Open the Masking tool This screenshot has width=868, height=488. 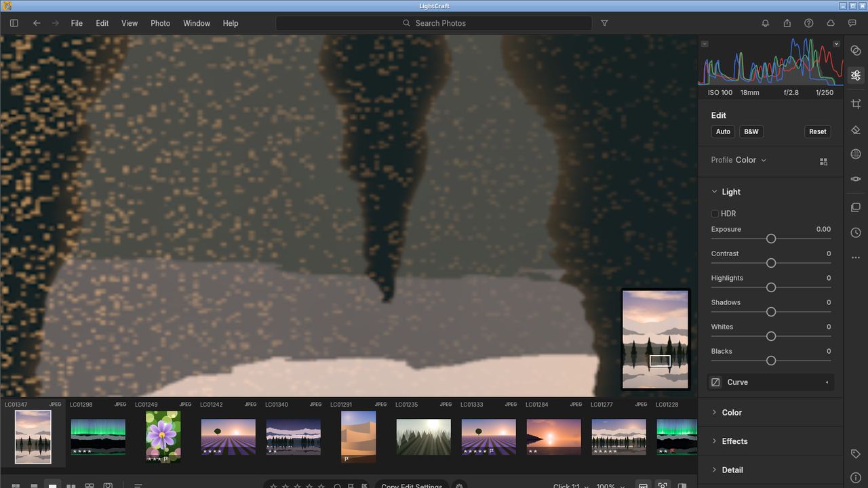click(x=856, y=154)
